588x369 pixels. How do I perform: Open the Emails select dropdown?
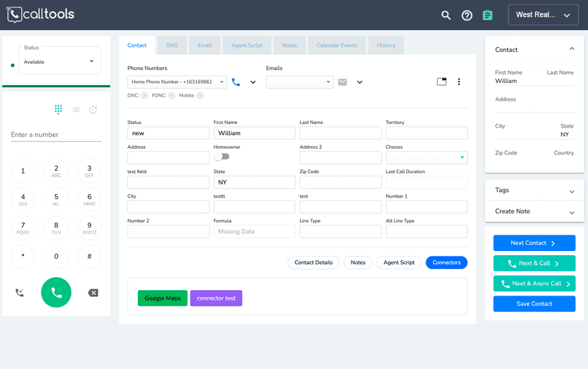299,82
